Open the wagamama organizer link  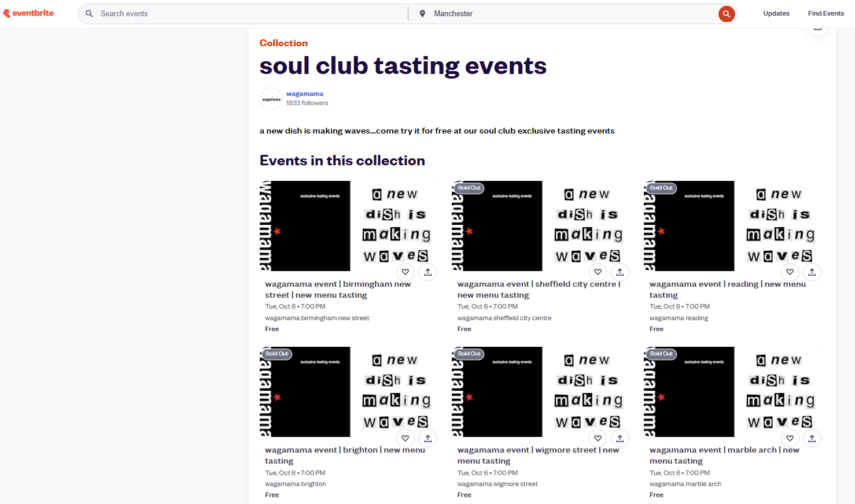(x=304, y=94)
